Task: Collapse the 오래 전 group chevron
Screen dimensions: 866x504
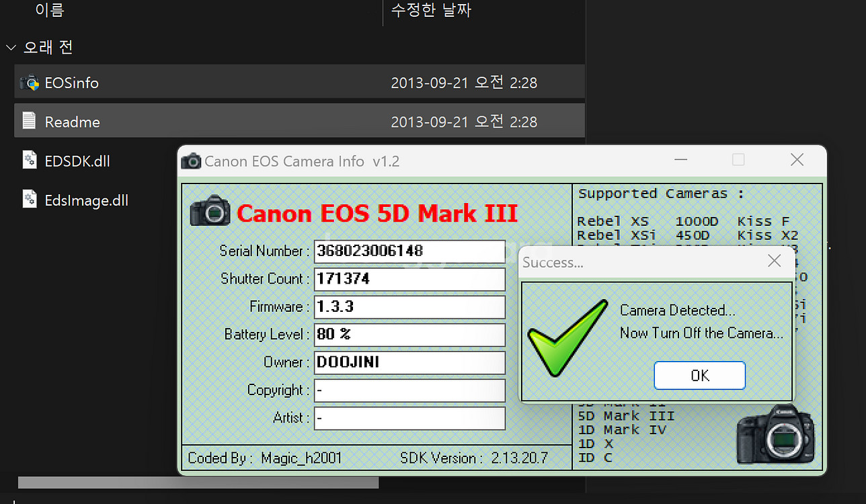Action: coord(11,48)
